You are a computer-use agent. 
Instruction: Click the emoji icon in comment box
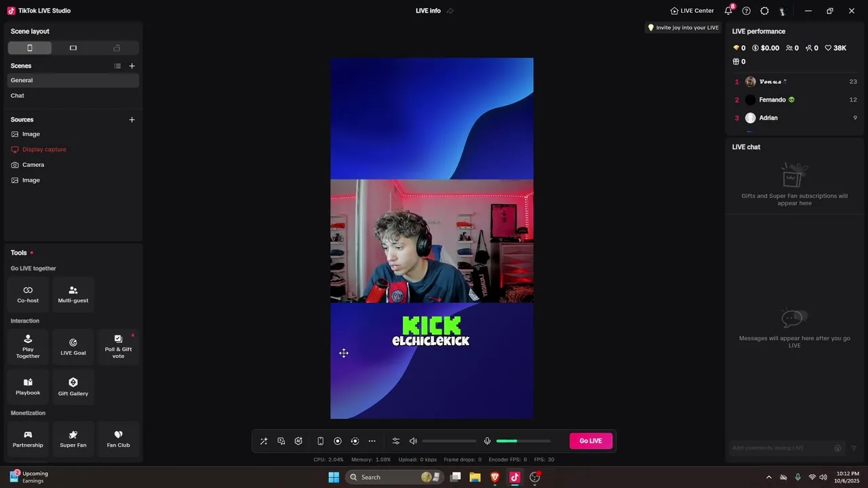click(837, 448)
